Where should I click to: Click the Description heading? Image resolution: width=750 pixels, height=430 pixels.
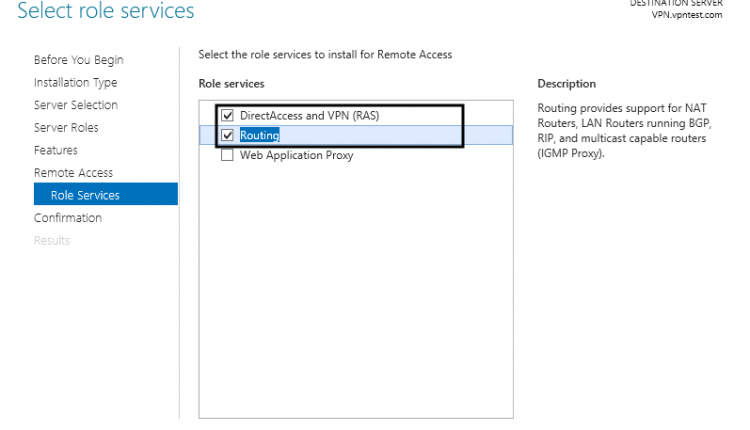click(566, 84)
